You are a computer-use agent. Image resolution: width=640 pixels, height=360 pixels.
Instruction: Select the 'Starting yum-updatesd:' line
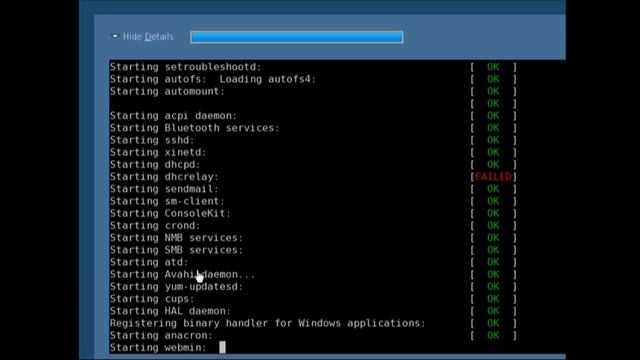click(176, 287)
